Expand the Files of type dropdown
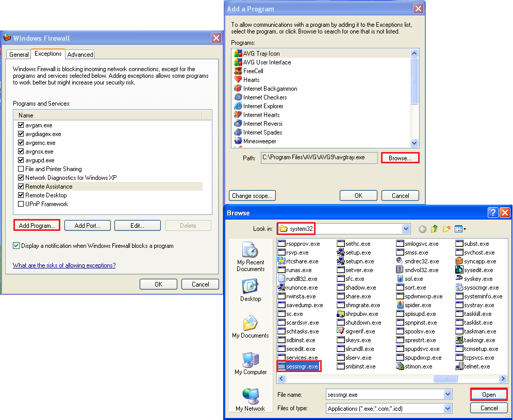This screenshot has width=513, height=420. [448, 408]
